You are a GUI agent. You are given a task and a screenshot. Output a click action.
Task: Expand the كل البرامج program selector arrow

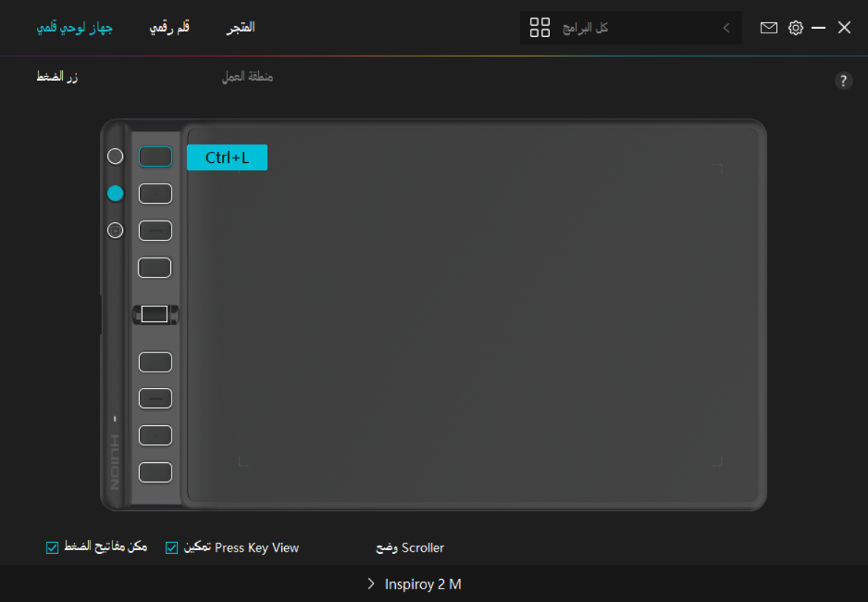(x=726, y=28)
